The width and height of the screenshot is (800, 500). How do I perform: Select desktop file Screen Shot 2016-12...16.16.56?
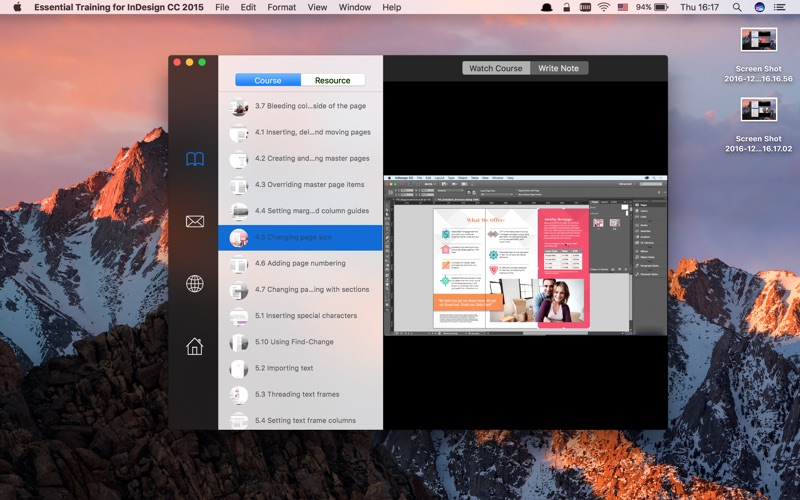(x=759, y=56)
